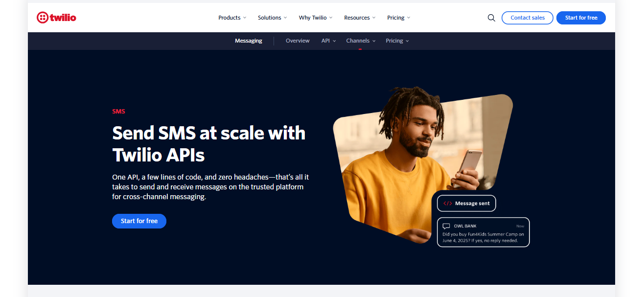644x297 pixels.
Task: Click the Twilio logo
Action: coord(56,17)
